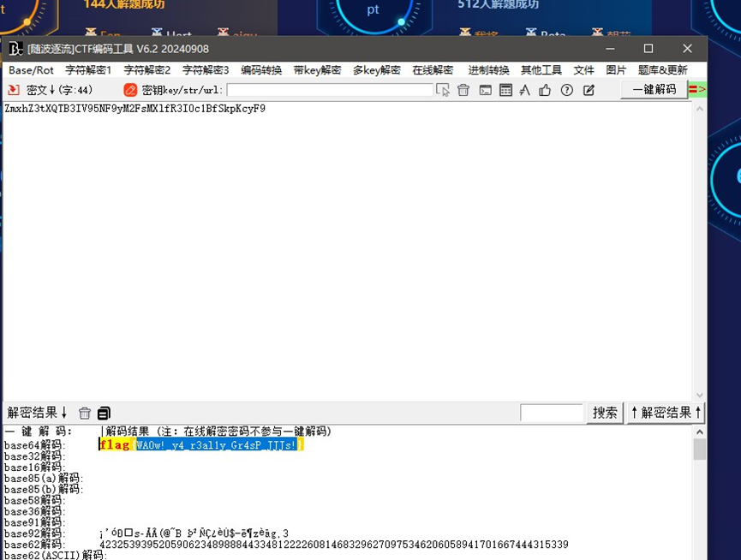741x560 pixels.
Task: Click the 密文↓(字:44) label
Action: click(x=60, y=90)
